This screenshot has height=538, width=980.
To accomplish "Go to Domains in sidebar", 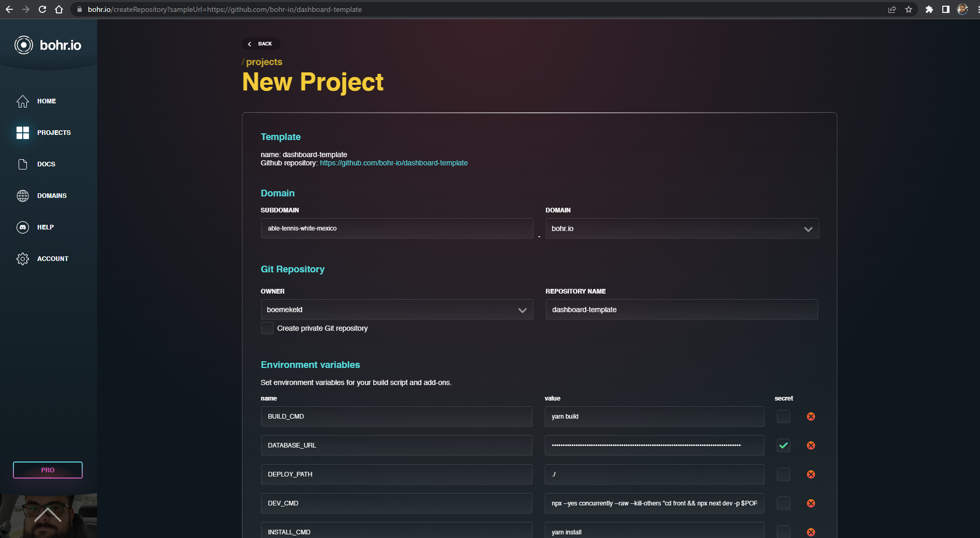I will [x=52, y=196].
